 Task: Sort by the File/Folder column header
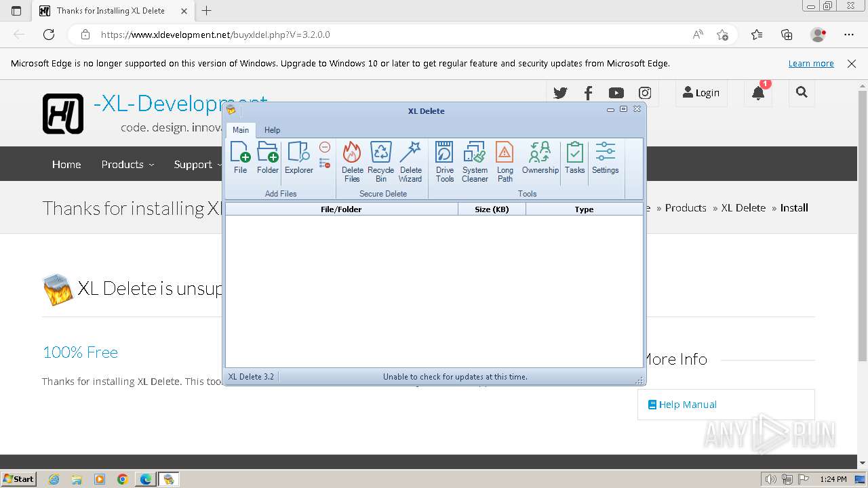[341, 209]
